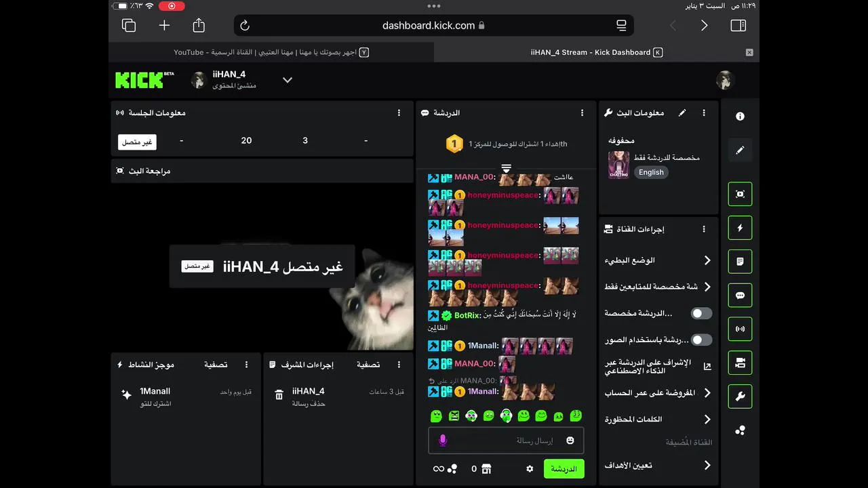The width and height of the screenshot is (868, 488).
Task: Close the Kick Dashboard tab
Action: (749, 52)
